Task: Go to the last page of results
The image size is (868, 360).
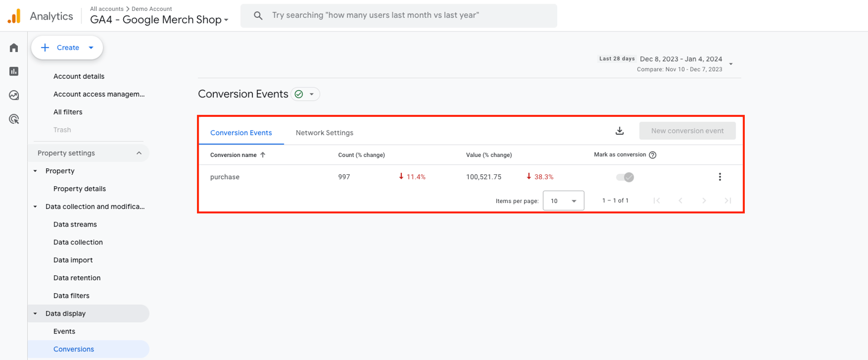Action: [x=728, y=200]
